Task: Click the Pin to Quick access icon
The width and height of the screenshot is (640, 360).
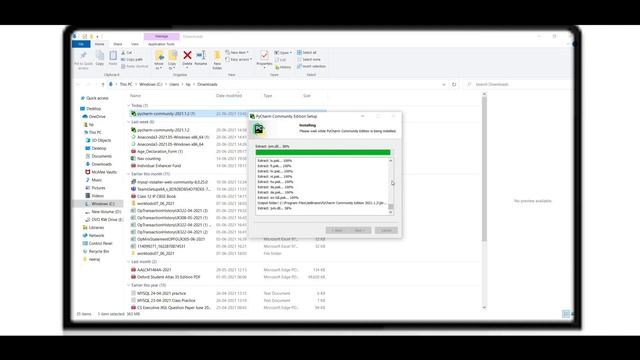Action: (83, 56)
